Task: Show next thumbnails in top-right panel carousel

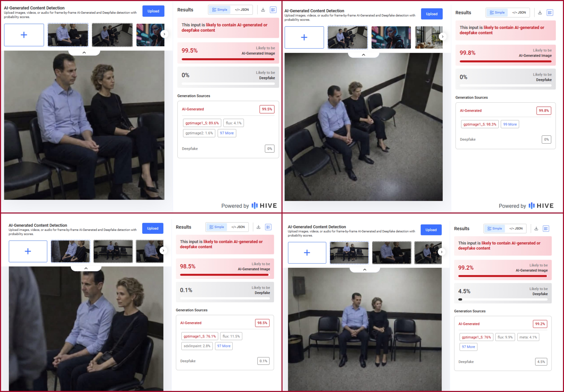Action: 442,37
